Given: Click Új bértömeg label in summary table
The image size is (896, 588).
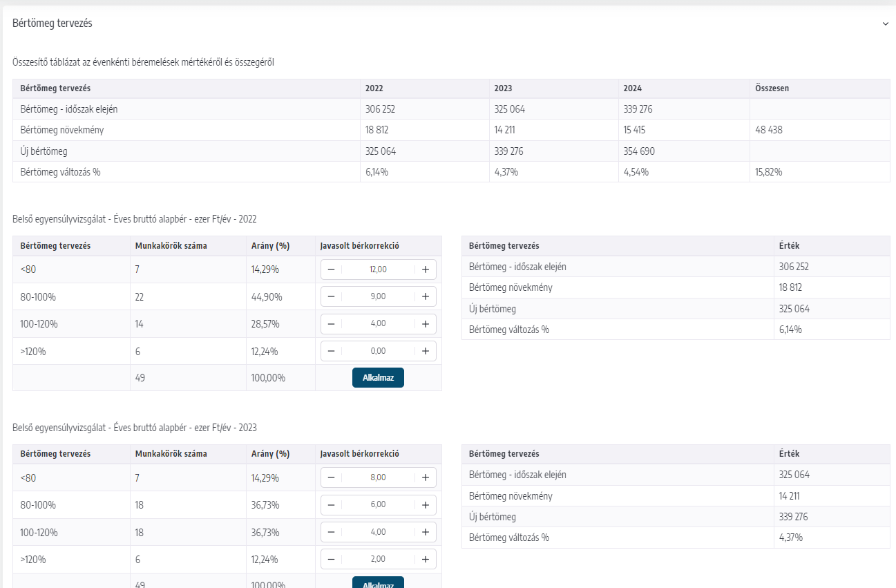Looking at the screenshot, I should (44, 151).
